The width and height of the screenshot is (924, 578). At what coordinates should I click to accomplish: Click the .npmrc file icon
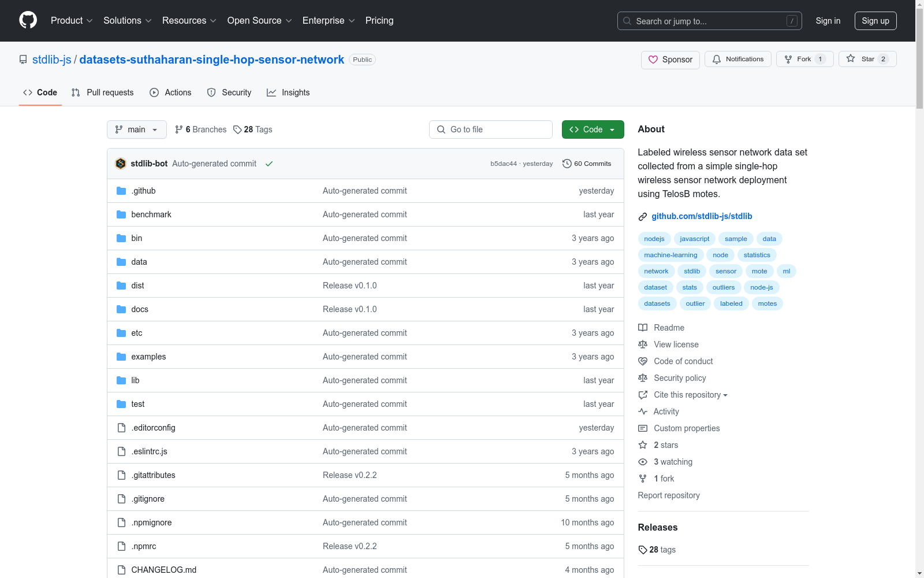click(121, 546)
